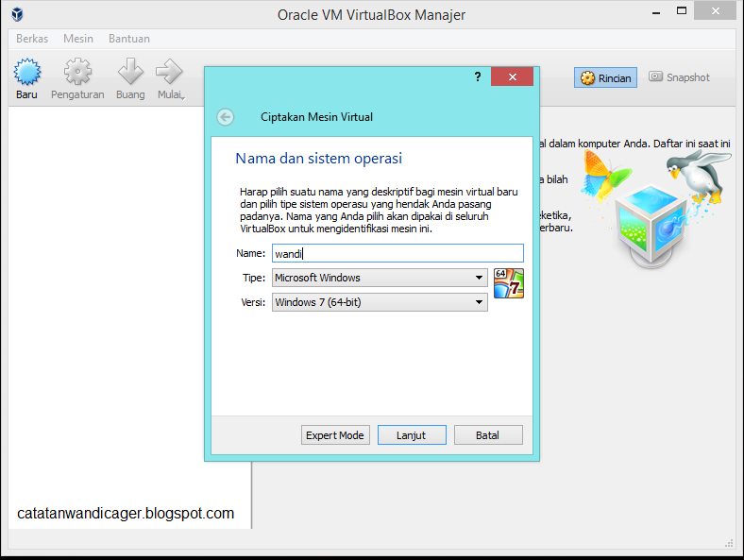744x560 pixels.
Task: Click the Name input field containing wandi
Action: tap(397, 253)
